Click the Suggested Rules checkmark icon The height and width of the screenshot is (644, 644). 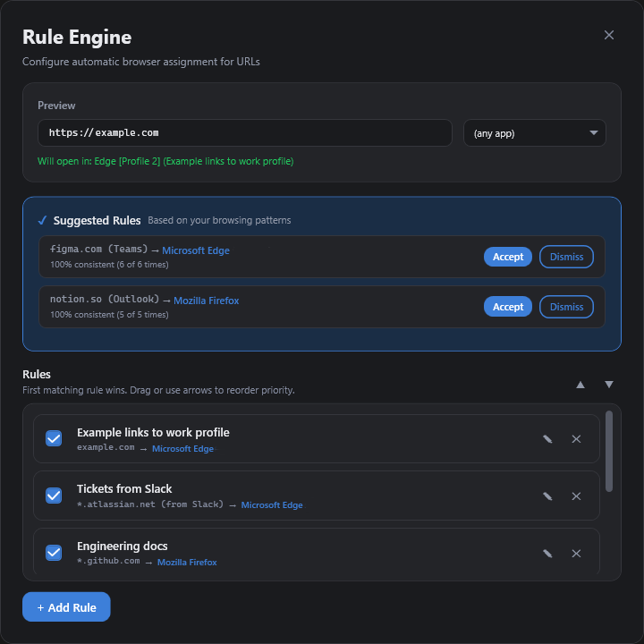coord(42,221)
